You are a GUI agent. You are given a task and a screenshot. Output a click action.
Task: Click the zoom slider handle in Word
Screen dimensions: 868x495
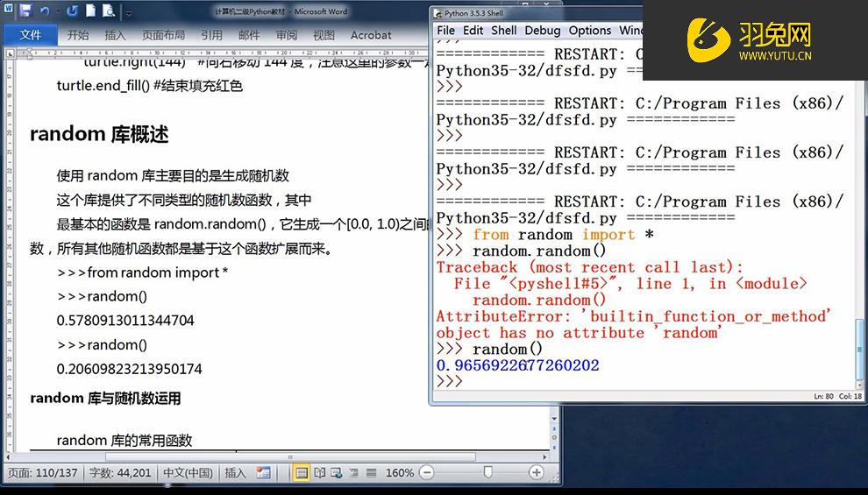487,472
